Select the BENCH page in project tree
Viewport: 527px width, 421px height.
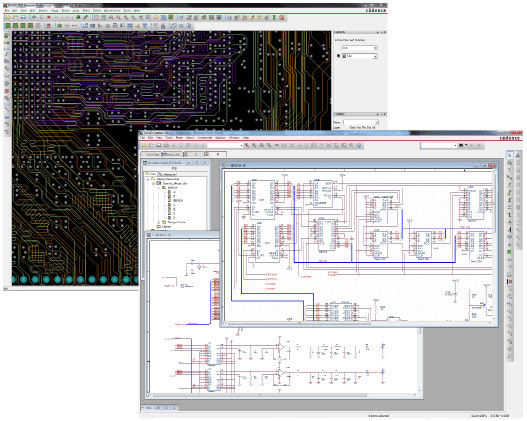[x=178, y=200]
